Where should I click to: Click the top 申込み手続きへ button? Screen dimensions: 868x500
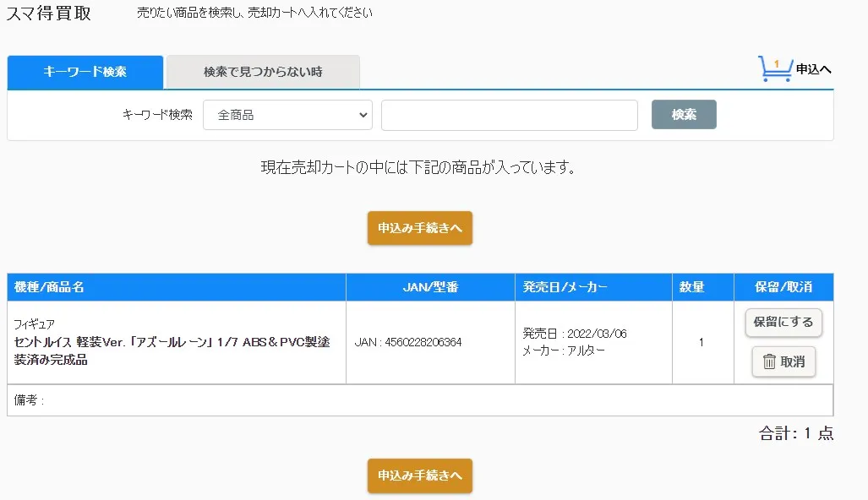point(419,228)
